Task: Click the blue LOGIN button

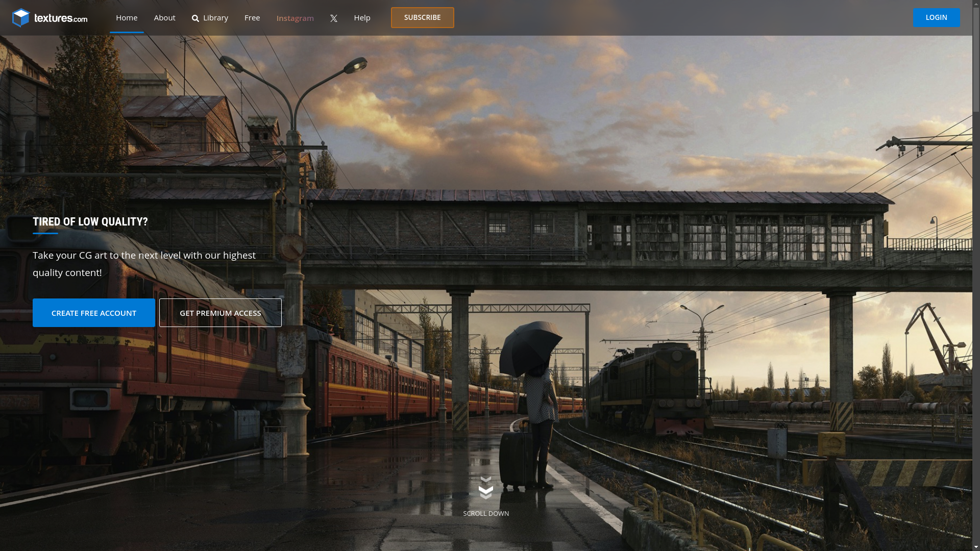Action: click(937, 17)
